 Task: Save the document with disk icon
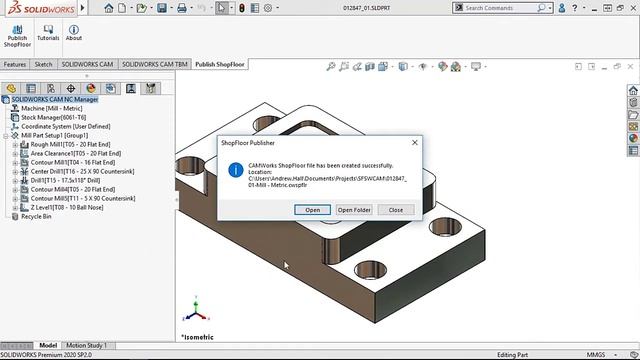pos(162,8)
